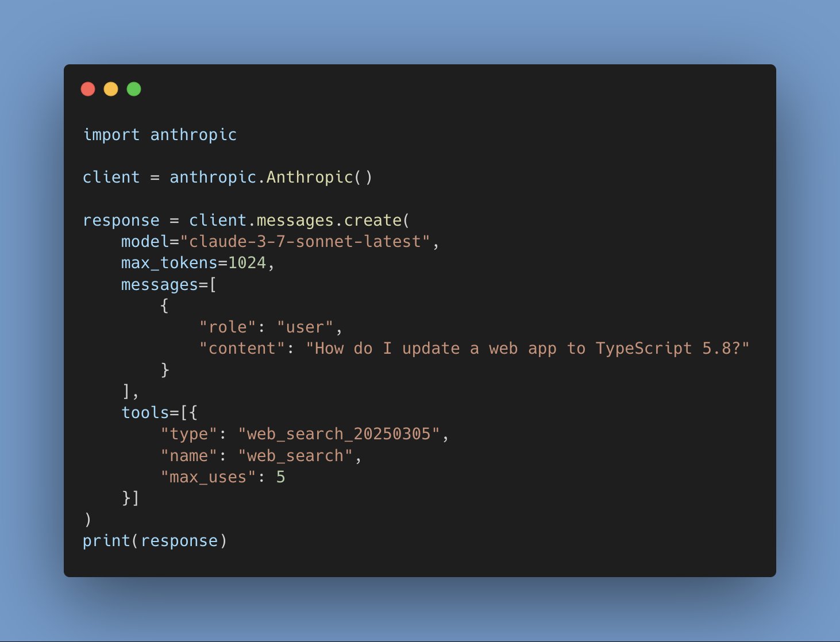
Task: Click the 'tools' parameter name
Action: coord(145,412)
